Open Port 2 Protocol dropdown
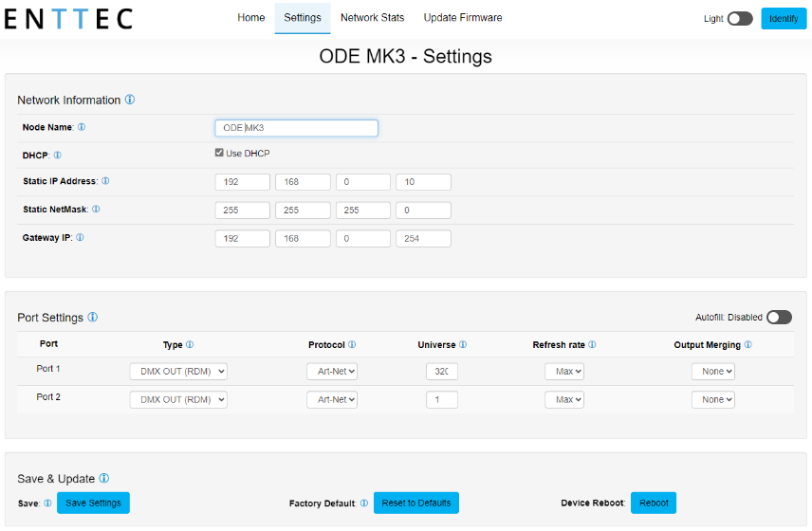Image resolution: width=812 pixels, height=531 pixels. tap(332, 399)
